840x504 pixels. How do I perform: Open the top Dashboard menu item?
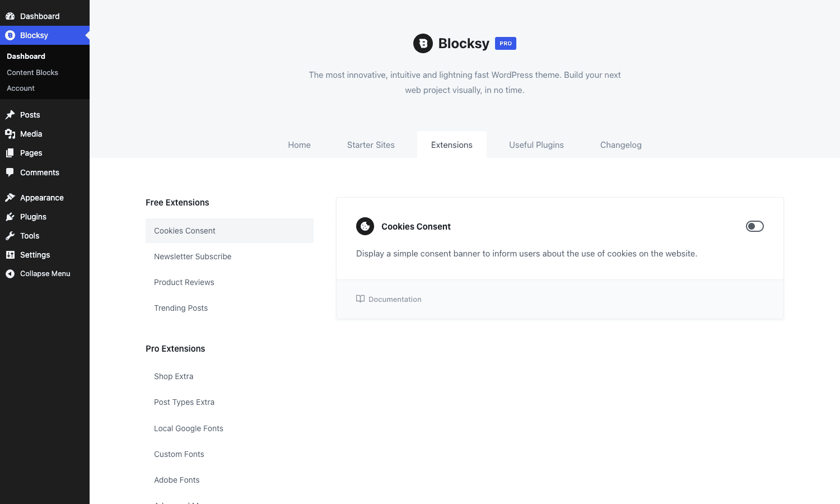pyautogui.click(x=45, y=16)
